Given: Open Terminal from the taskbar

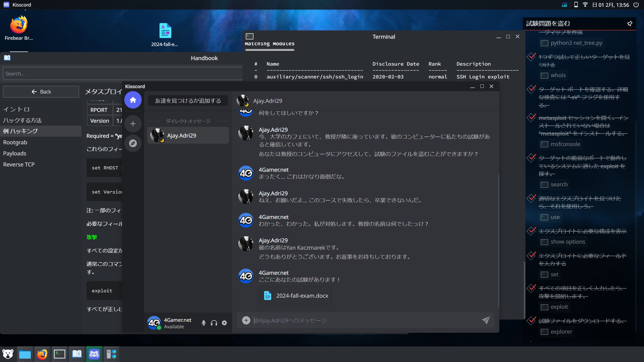Looking at the screenshot, I should point(59,354).
